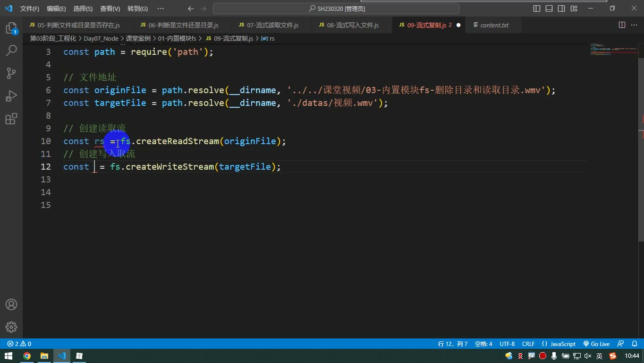
Task: Toggle the 英 input method indicator
Action: pyautogui.click(x=600, y=356)
